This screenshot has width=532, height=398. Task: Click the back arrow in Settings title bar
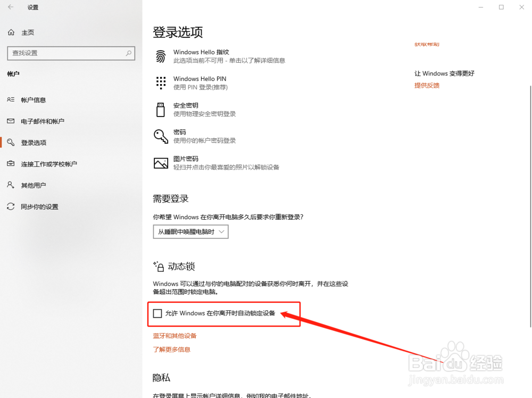click(11, 7)
